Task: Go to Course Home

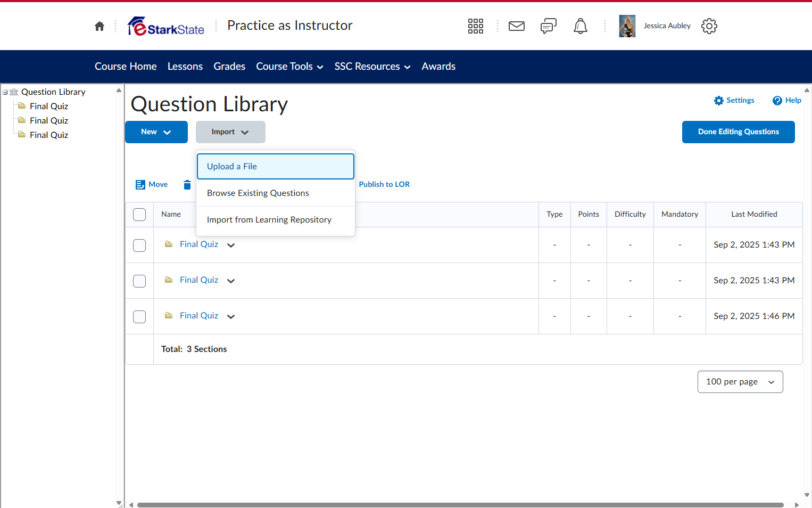Action: (x=126, y=67)
